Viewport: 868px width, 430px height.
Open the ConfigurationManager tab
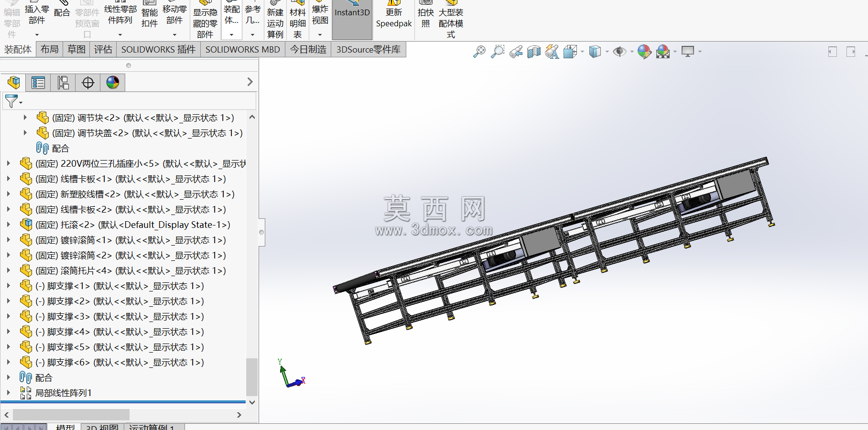point(63,83)
